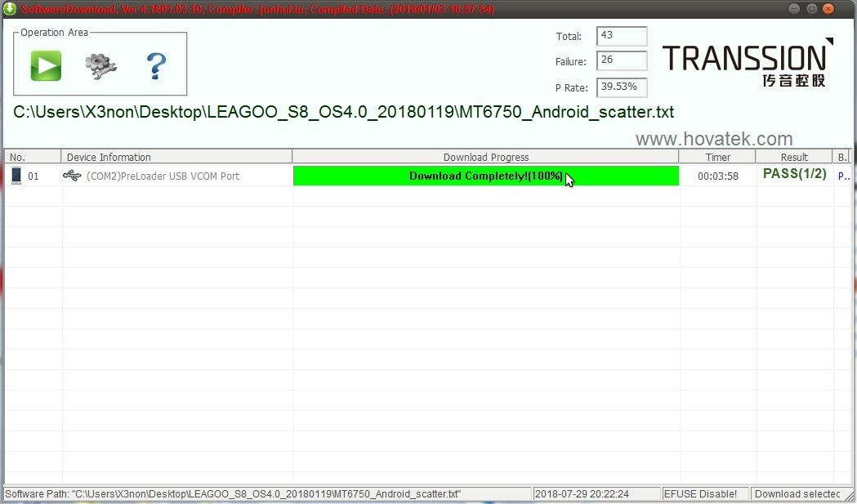The width and height of the screenshot is (857, 504).
Task: Click the USB icon beside COM2 port
Action: [72, 176]
